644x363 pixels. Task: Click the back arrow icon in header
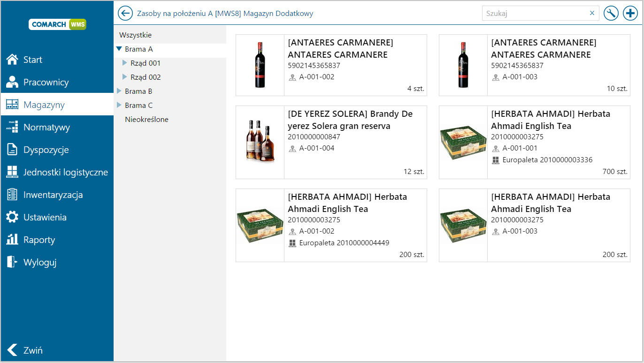tap(125, 13)
